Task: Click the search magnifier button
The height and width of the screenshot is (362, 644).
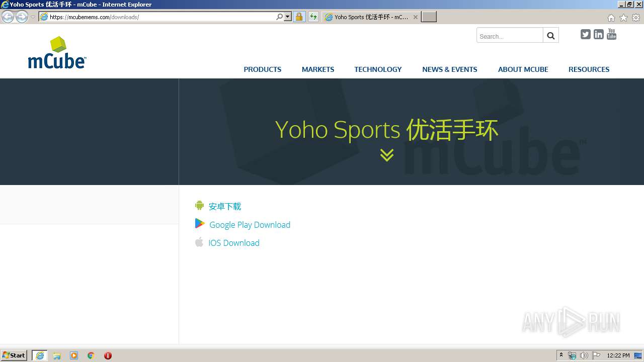Action: click(x=551, y=35)
